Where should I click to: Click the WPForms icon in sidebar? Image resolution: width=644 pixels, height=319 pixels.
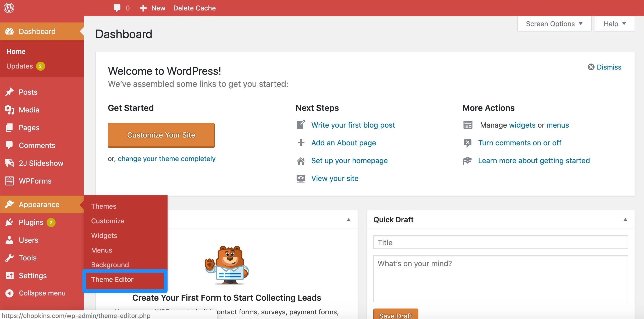9,181
